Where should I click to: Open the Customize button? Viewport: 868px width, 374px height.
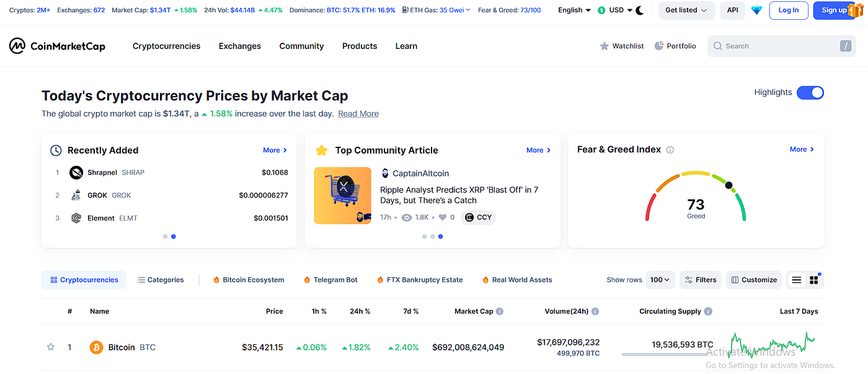[x=754, y=280]
